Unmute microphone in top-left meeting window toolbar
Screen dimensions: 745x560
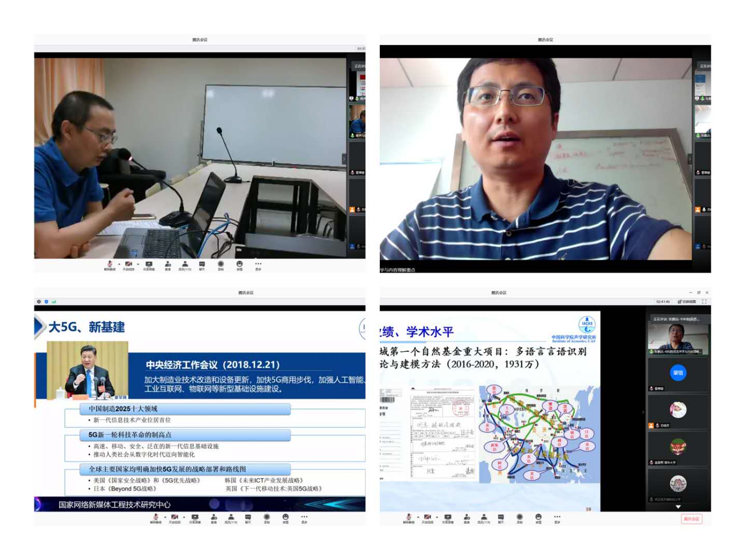[109, 264]
